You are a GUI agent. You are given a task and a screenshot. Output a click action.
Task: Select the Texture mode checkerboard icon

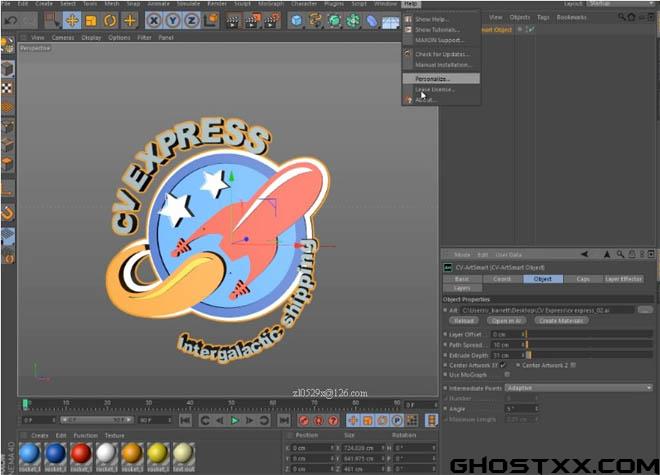(8, 88)
